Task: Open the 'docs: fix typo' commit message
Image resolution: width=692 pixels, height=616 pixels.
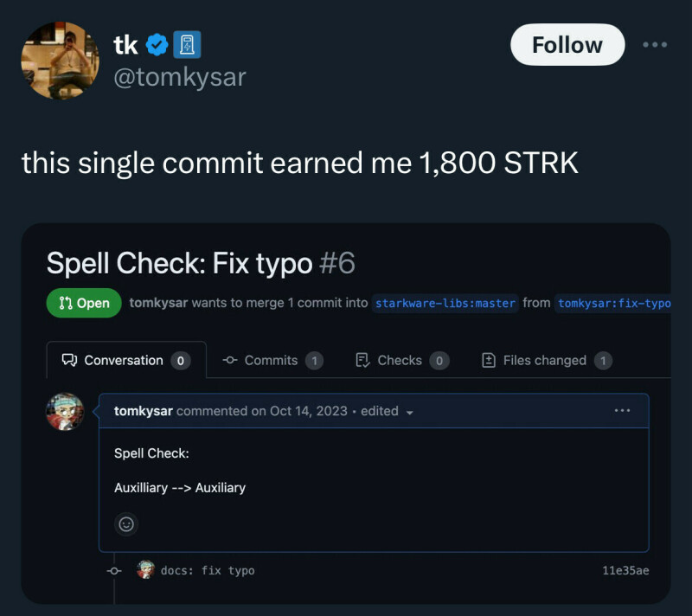Action: click(208, 570)
